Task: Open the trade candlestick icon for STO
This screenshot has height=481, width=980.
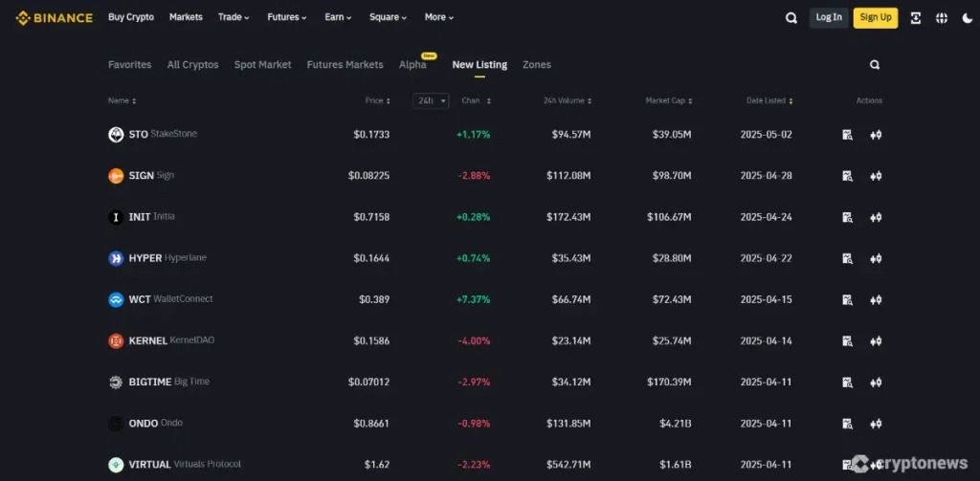Action: [x=875, y=135]
